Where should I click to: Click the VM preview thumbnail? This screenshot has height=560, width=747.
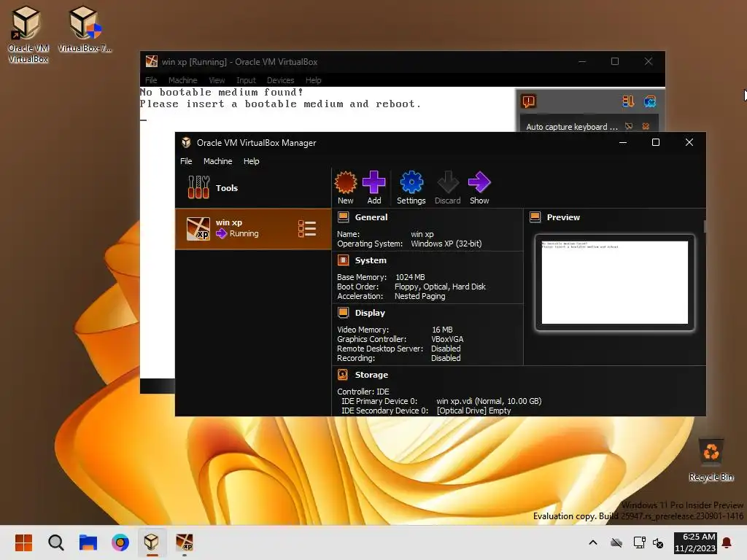coord(614,282)
